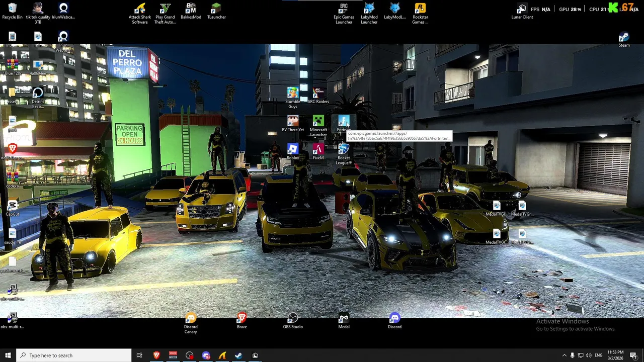Open the Recycle Bin desktop icon

(12, 11)
